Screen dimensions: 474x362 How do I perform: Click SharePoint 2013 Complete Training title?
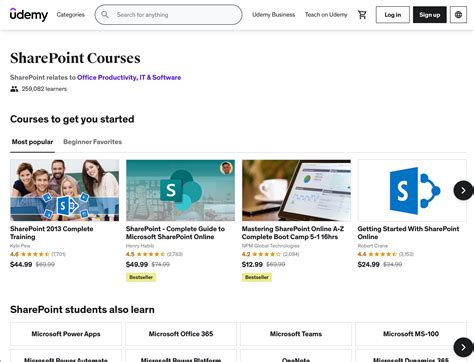pyautogui.click(x=52, y=233)
